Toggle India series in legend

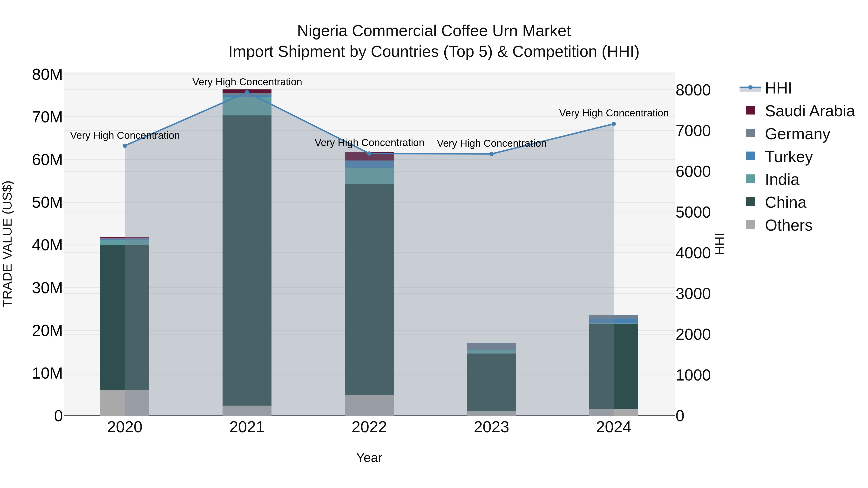[x=772, y=180]
